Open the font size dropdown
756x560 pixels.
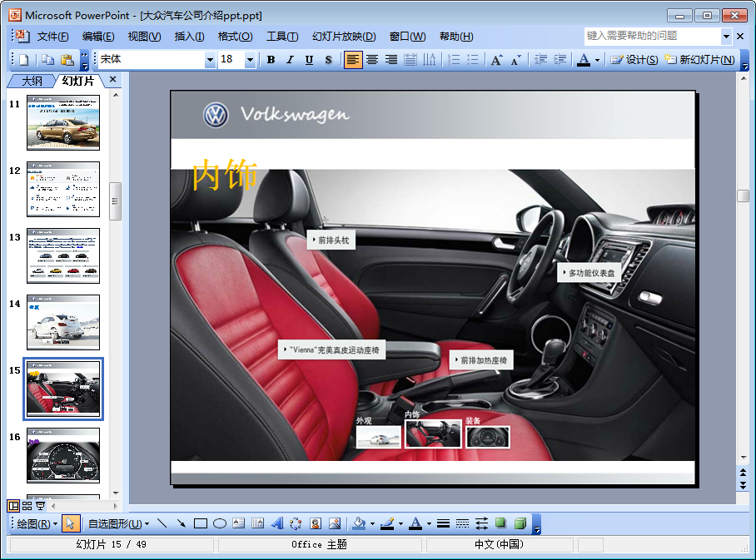250,60
